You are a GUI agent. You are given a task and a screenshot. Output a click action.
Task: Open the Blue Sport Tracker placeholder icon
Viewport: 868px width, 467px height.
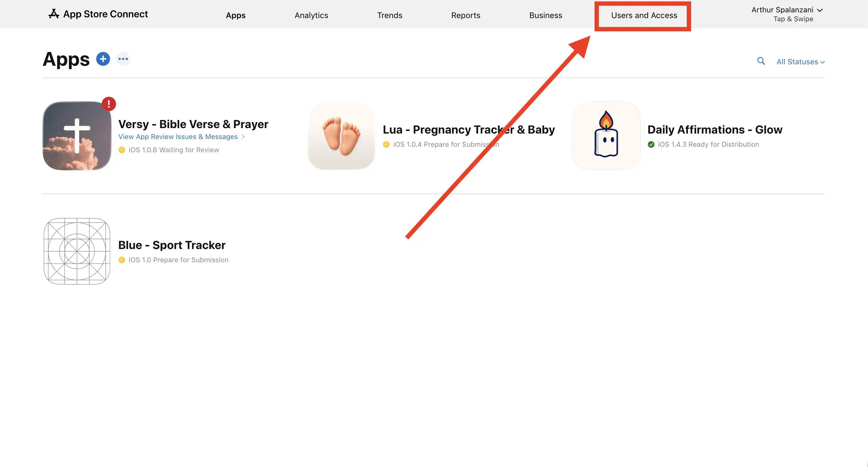[77, 251]
